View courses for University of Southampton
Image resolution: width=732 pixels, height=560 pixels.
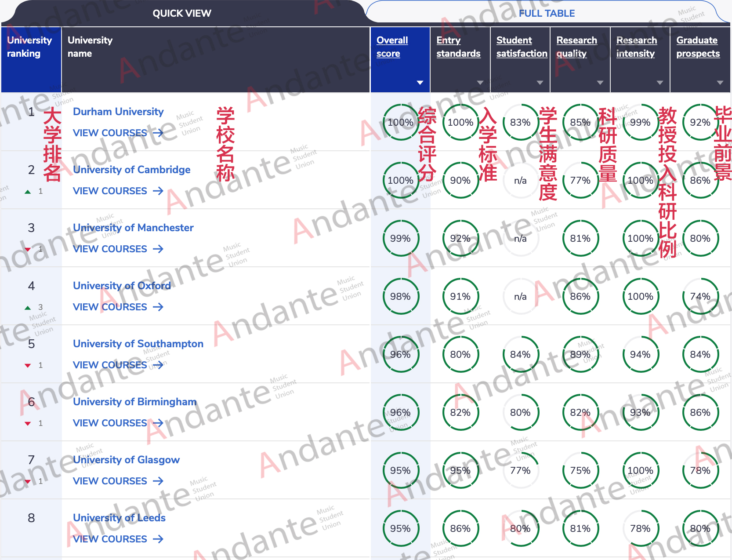[x=118, y=365]
